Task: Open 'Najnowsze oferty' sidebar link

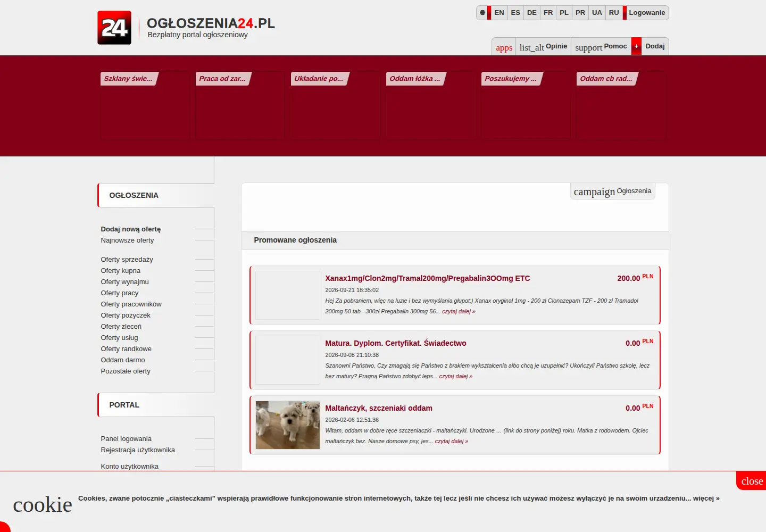Action: [x=127, y=240]
